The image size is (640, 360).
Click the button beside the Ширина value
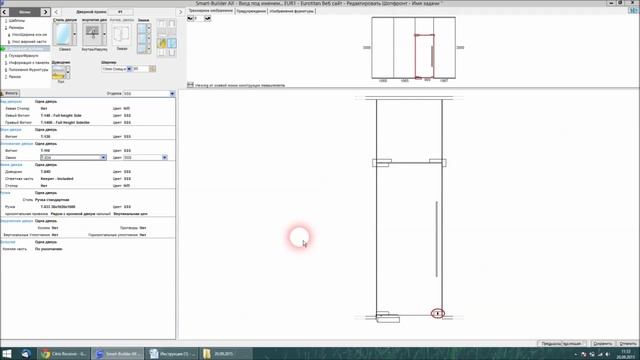coord(153,69)
